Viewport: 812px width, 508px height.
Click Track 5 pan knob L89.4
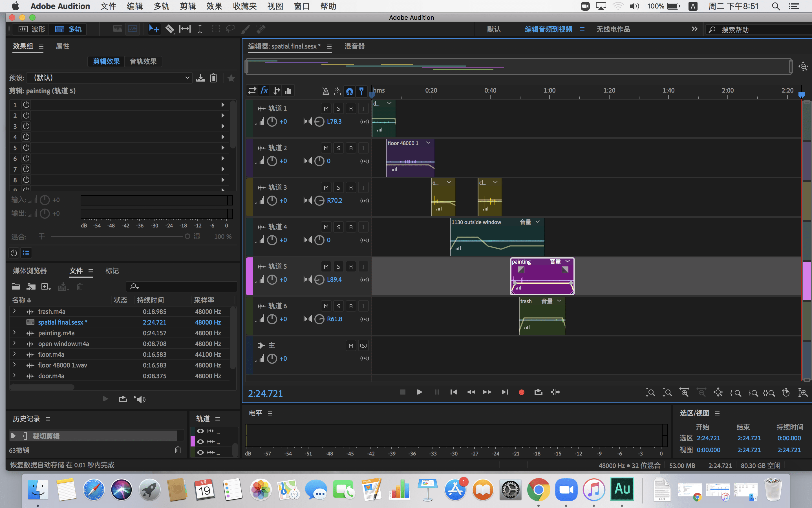[319, 279]
